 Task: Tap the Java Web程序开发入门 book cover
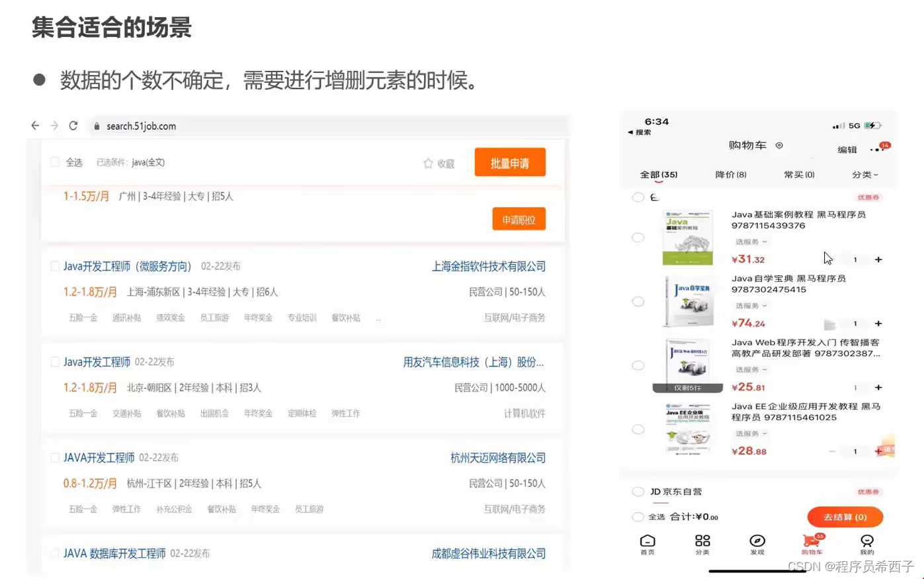[x=688, y=365]
